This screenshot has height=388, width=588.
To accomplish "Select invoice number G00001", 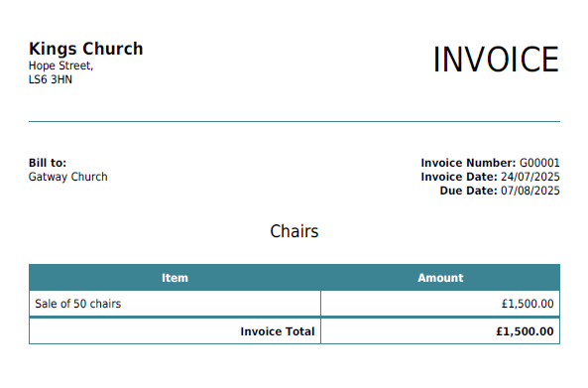I will [x=539, y=163].
